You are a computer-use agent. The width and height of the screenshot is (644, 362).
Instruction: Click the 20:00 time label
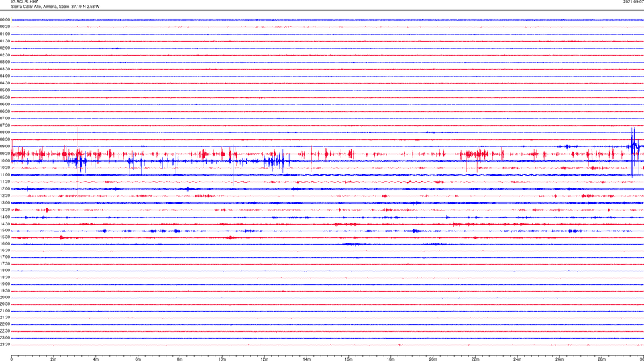pos(5,298)
